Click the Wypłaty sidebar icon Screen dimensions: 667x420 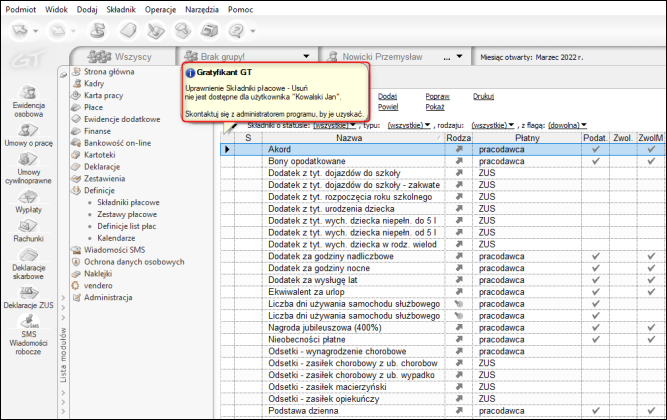[x=28, y=205]
